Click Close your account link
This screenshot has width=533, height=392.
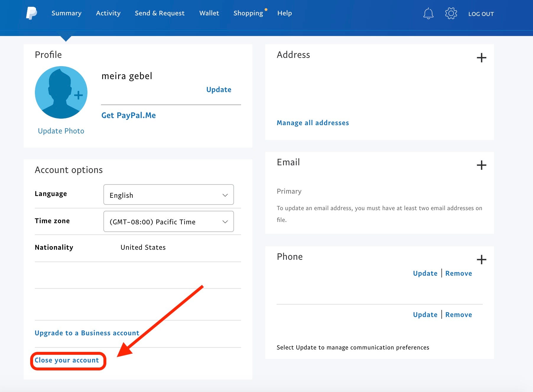click(x=67, y=360)
